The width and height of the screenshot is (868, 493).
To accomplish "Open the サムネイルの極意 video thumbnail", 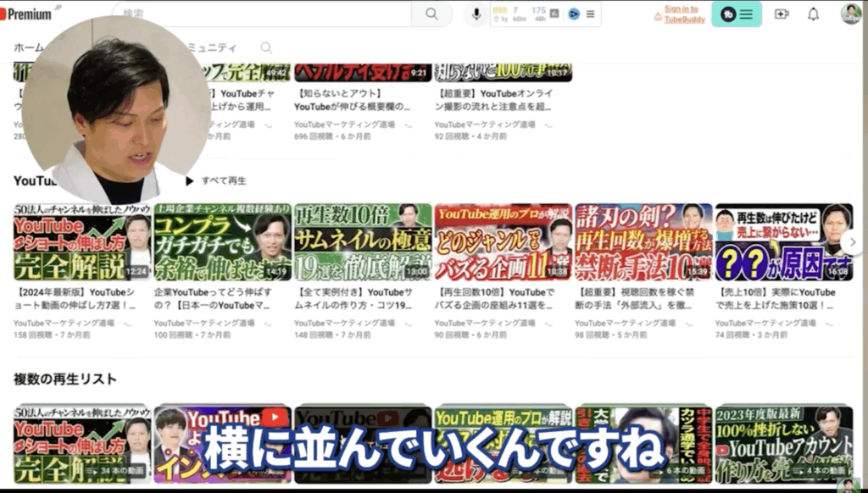I will pos(363,242).
